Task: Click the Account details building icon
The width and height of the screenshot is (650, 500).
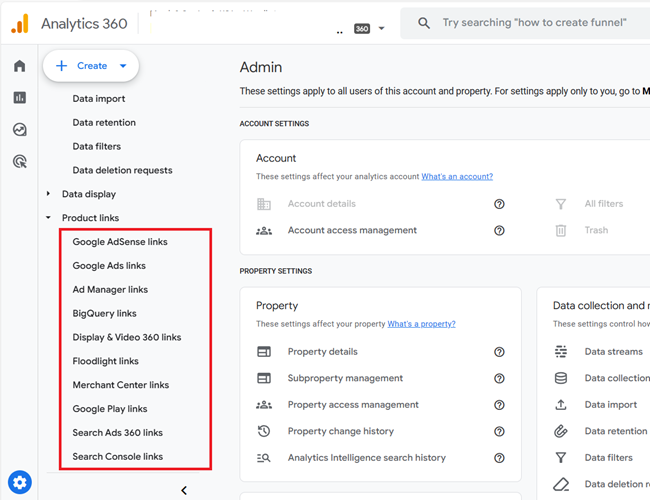Action: [264, 204]
